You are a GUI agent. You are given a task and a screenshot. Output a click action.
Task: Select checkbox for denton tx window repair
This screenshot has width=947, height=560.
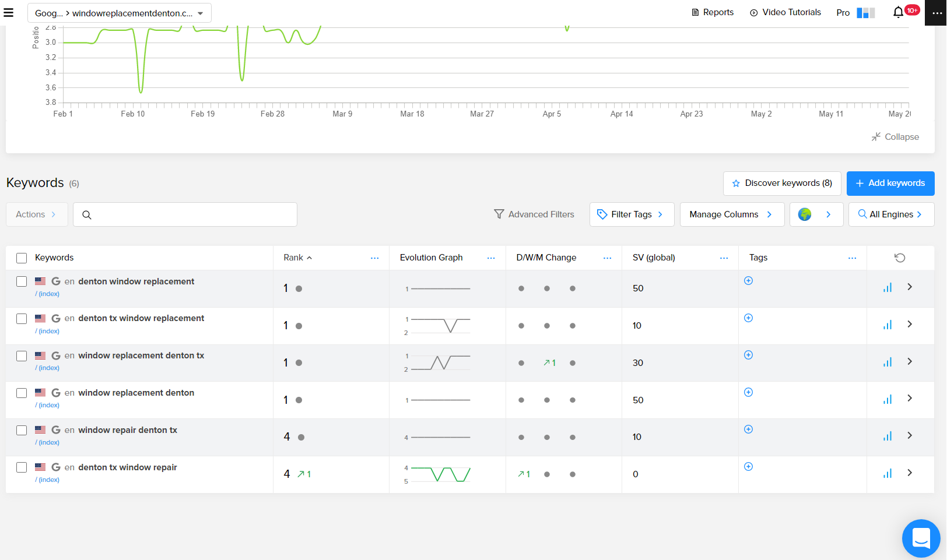point(22,467)
